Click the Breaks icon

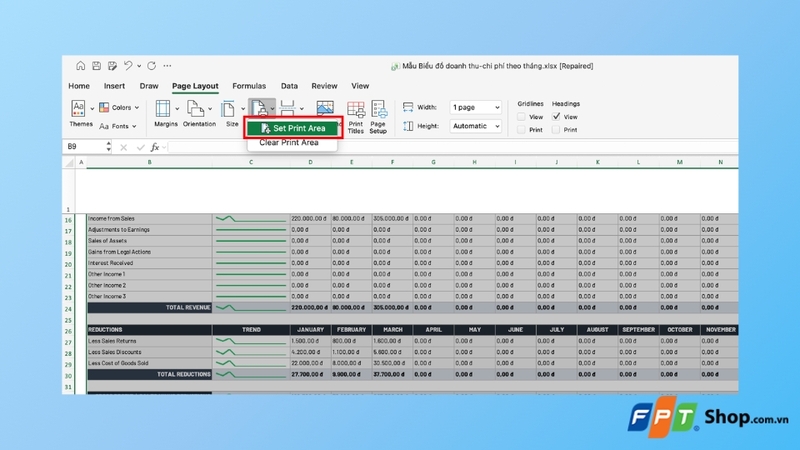[288, 108]
